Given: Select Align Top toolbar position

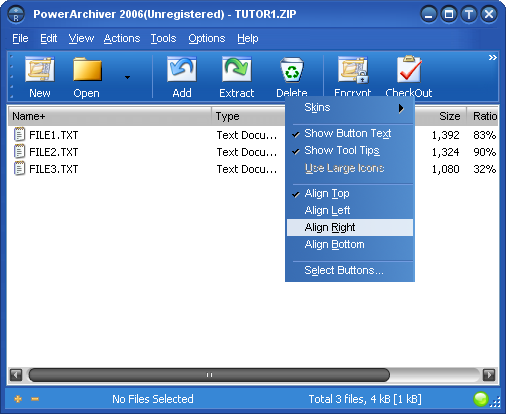Looking at the screenshot, I should 350,194.
